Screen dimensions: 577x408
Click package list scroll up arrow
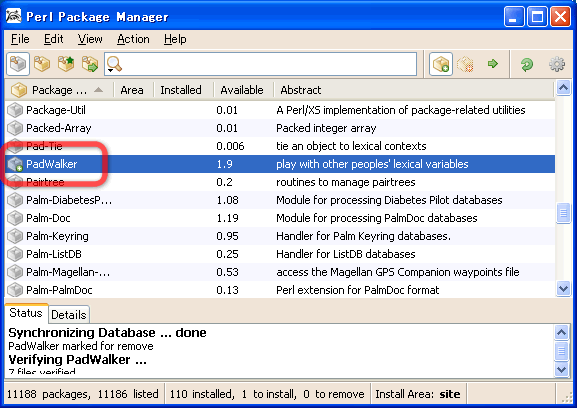point(563,88)
